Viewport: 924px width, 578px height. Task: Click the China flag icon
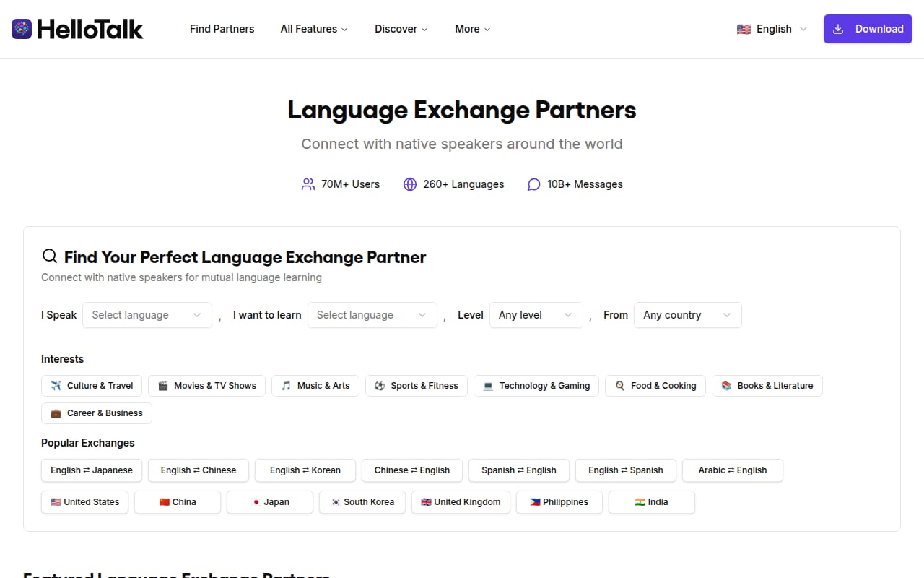click(165, 502)
